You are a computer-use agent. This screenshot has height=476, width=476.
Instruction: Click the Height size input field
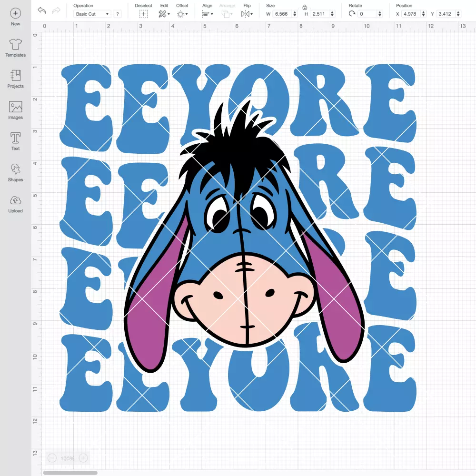point(319,14)
